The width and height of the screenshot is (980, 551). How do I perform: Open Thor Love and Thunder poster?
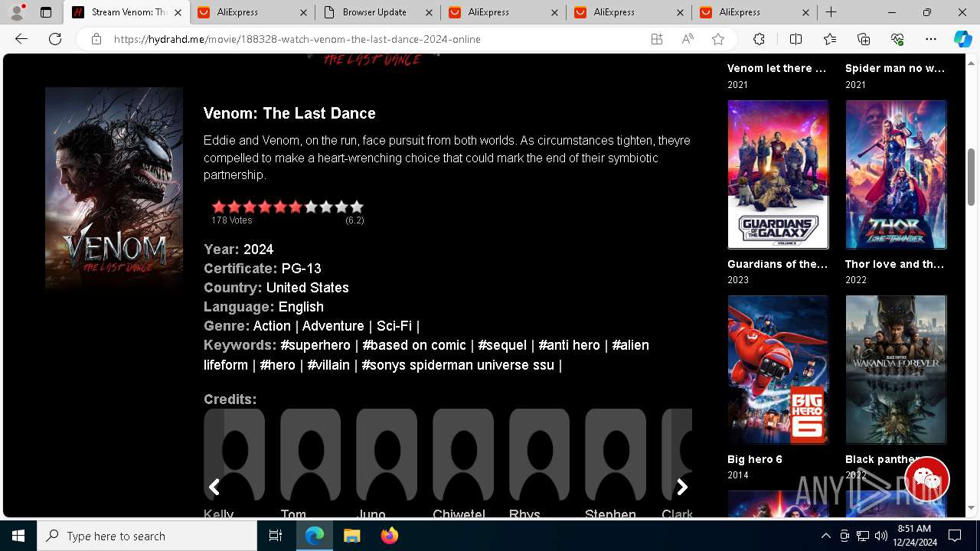coord(896,174)
